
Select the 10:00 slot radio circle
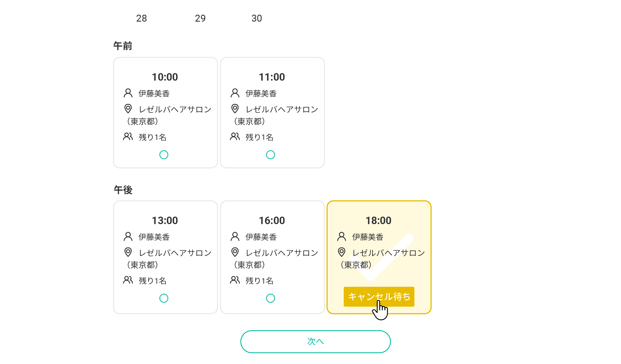[164, 155]
